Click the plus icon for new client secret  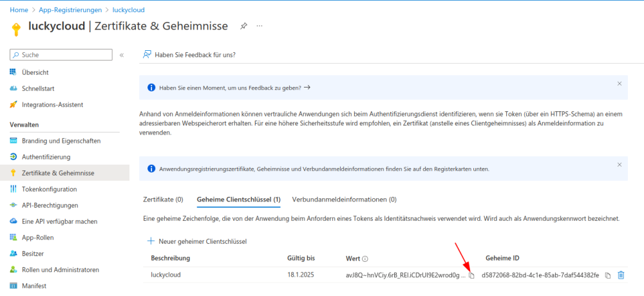151,241
